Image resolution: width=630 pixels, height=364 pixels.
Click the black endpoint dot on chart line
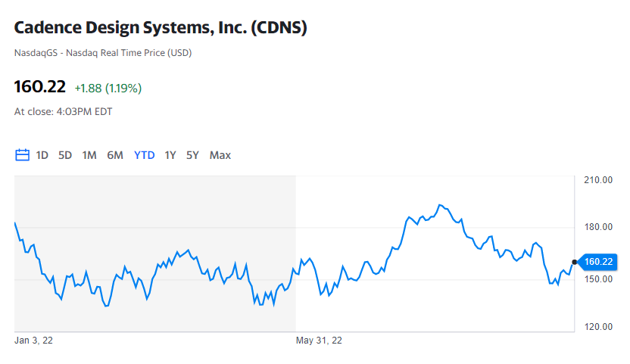575,262
